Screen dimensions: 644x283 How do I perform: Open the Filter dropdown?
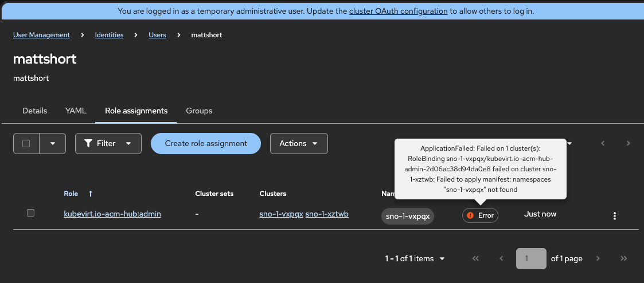pyautogui.click(x=108, y=143)
